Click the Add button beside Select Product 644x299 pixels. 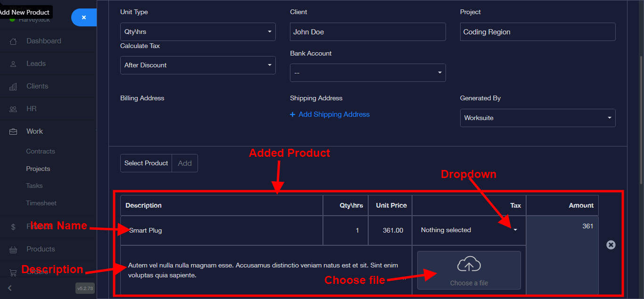point(185,163)
